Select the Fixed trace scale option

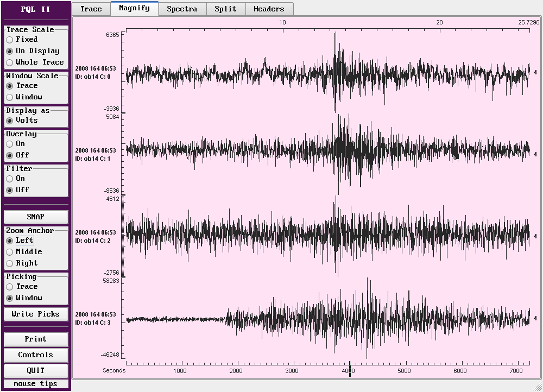(10, 40)
